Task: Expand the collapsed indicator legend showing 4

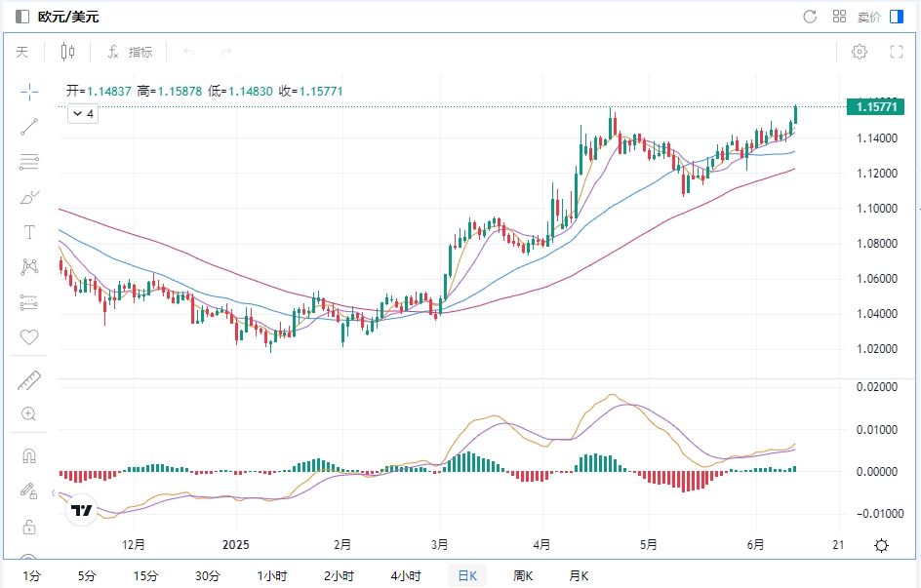Action: click(82, 114)
